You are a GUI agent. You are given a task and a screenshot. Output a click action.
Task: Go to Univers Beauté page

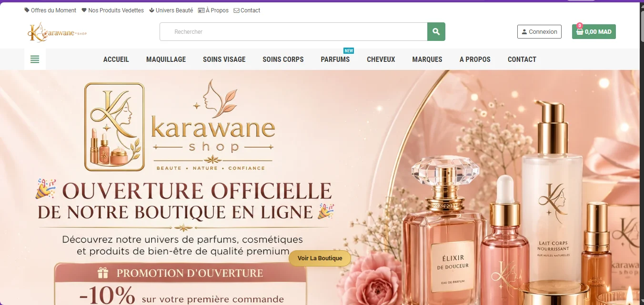coord(174,10)
